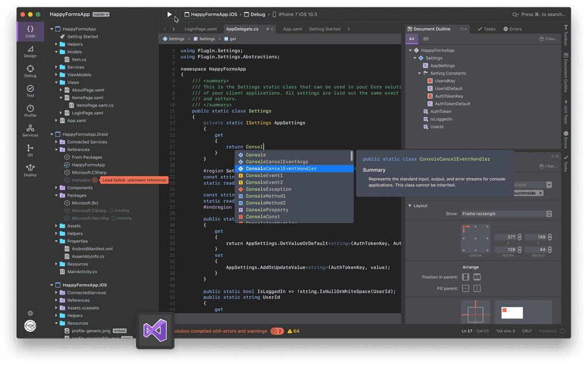Open the editor tab overflow dropdown
Screen dimensions: 588x365
[x=349, y=29]
